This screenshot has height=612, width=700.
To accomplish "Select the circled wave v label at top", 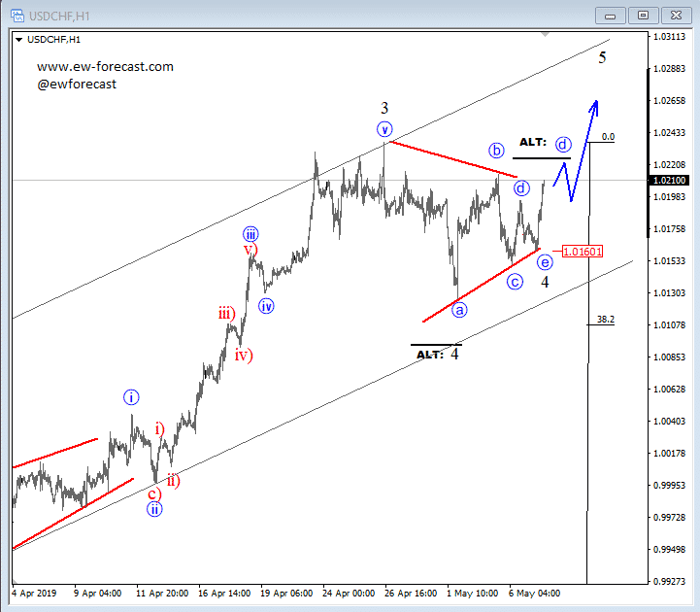I will (384, 129).
